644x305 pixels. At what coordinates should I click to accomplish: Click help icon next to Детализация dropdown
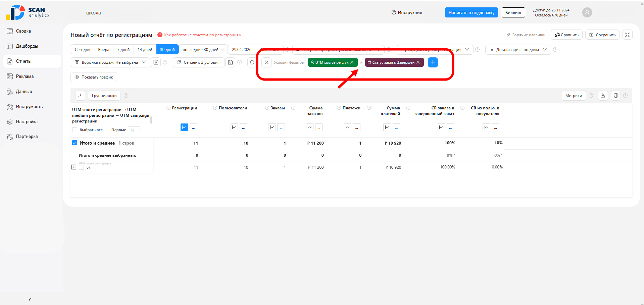coord(555,50)
